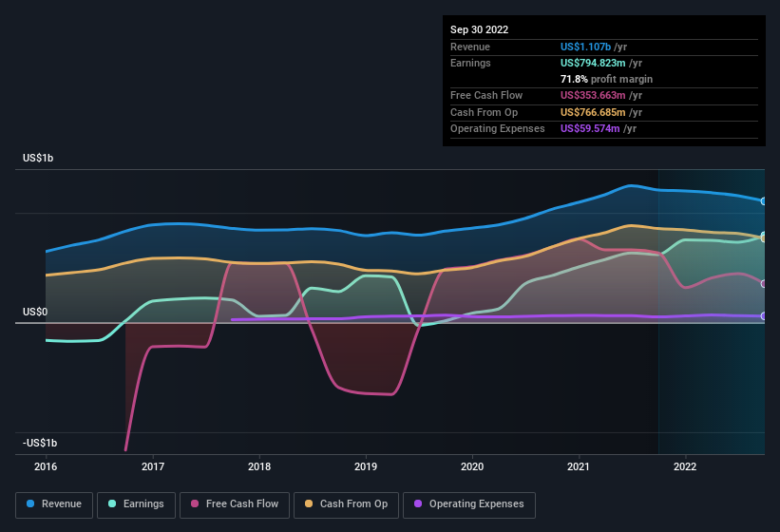This screenshot has width=780, height=532.
Task: Click the Operating Expenses label in tooltip
Action: point(498,129)
